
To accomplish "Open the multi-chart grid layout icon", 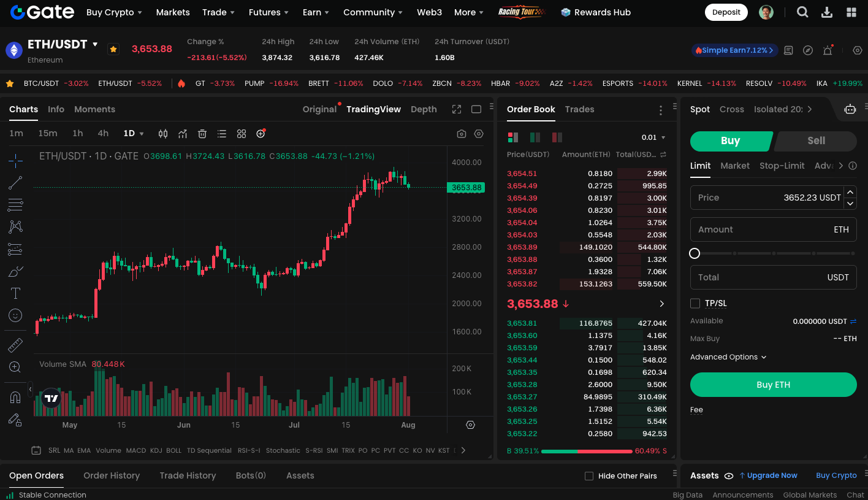I will 242,134.
